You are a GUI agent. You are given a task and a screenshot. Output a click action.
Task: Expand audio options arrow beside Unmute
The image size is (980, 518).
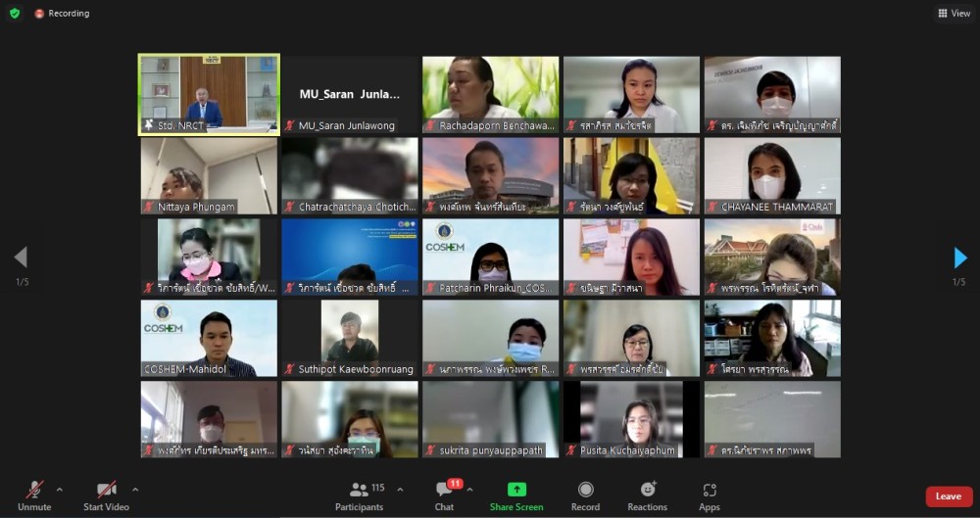pyautogui.click(x=60, y=489)
